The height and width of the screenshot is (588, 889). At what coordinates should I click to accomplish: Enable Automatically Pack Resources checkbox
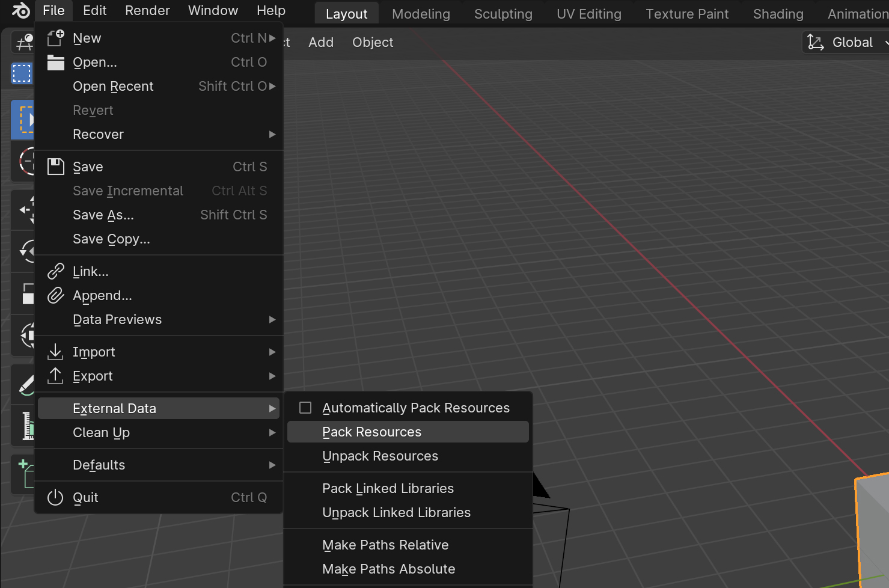(x=305, y=408)
